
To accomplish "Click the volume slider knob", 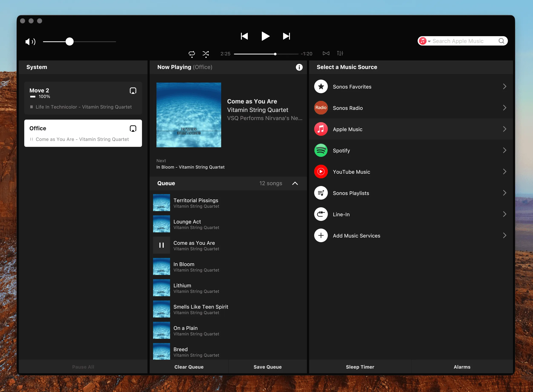I will click(x=70, y=41).
